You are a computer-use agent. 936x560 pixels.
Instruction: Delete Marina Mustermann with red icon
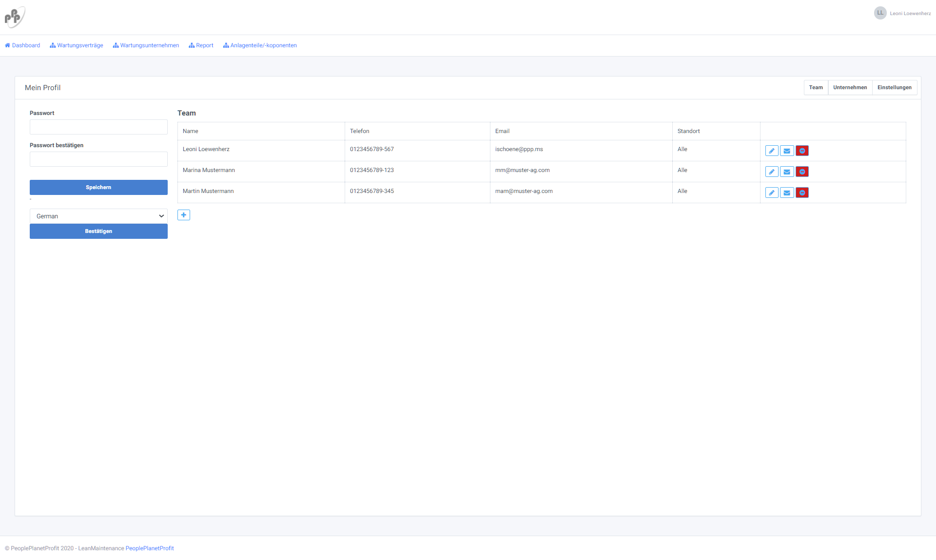pos(802,172)
